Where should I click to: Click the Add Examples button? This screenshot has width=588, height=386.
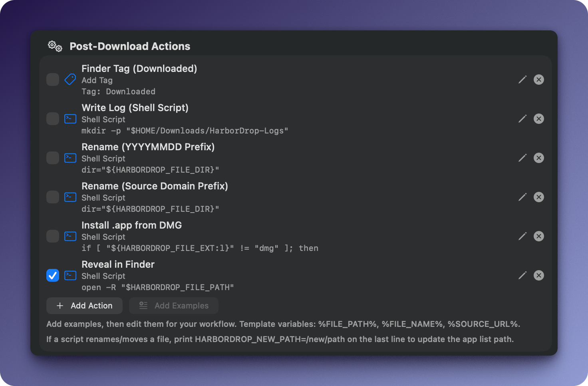(174, 306)
